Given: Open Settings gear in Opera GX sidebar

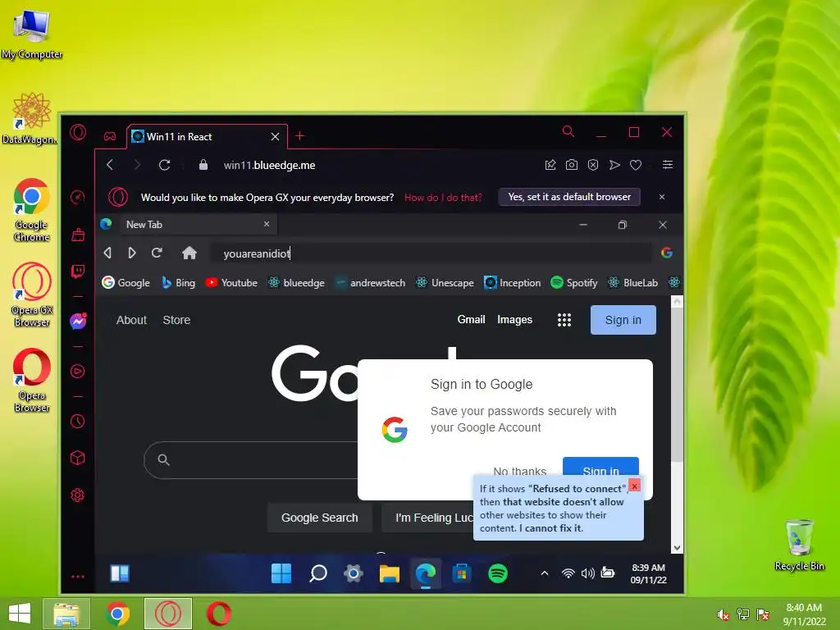Looking at the screenshot, I should pos(78,495).
